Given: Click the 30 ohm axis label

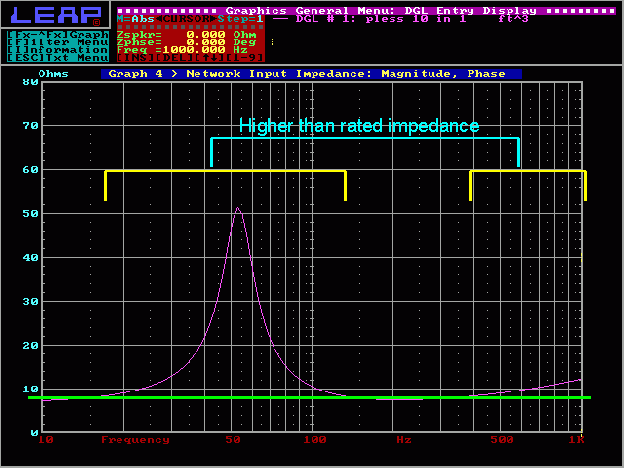Looking at the screenshot, I should point(31,302).
